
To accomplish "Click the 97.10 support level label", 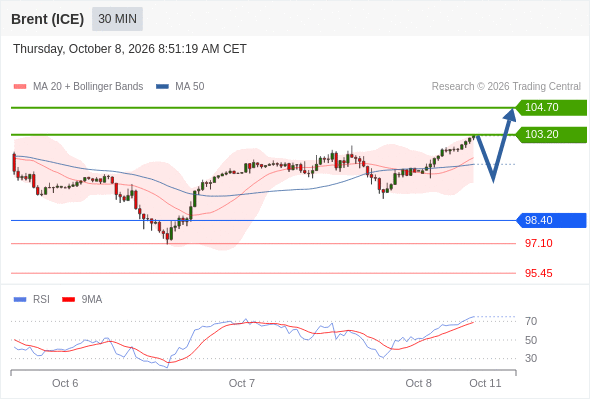I will (538, 243).
